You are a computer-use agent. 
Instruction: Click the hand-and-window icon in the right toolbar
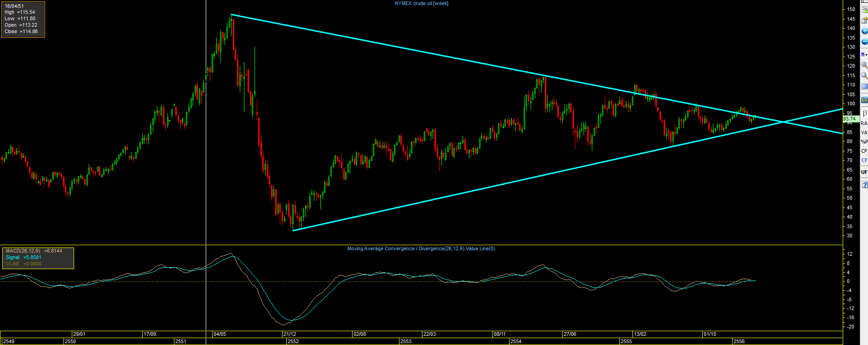click(x=864, y=20)
